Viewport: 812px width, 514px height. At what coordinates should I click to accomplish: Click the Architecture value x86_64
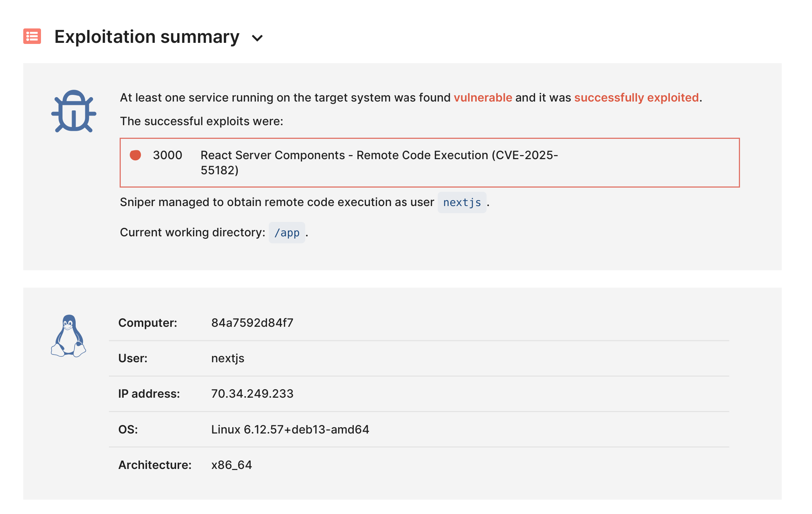tap(232, 465)
